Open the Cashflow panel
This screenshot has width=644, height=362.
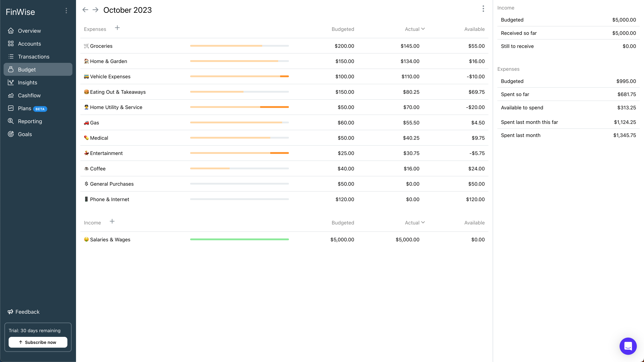click(29, 95)
